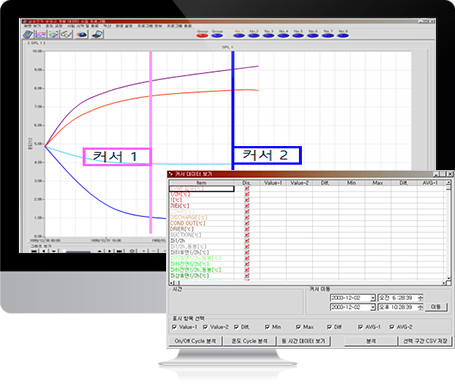The image size is (455, 385).
Task: Click the On/Off Cycle 분석 button
Action: pos(195,341)
